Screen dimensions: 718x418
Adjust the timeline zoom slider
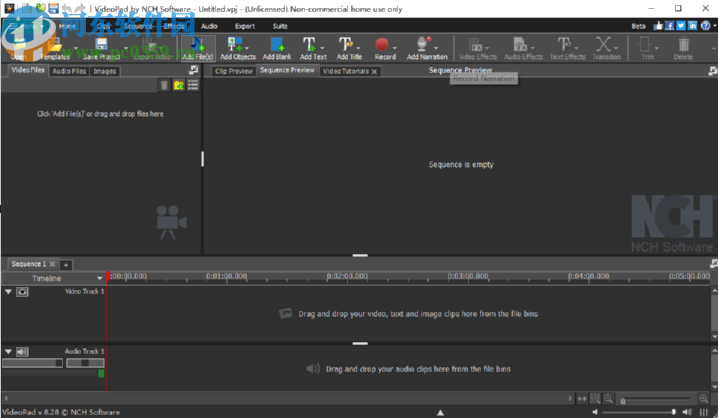coord(656,400)
